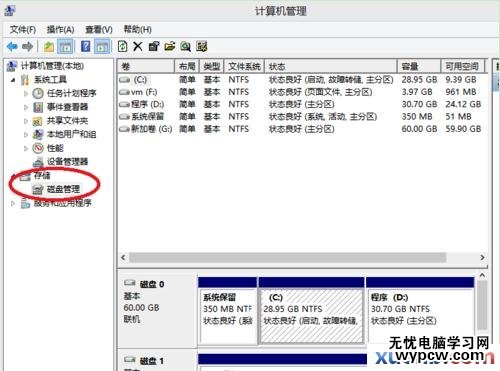The image size is (500, 371).
Task: Click the 系统保留 350 MB partition block
Action: 228,311
